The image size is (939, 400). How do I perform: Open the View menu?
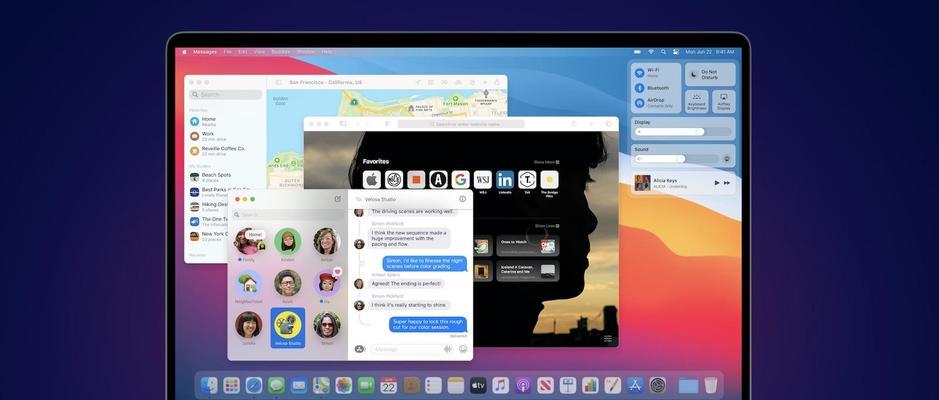point(259,52)
